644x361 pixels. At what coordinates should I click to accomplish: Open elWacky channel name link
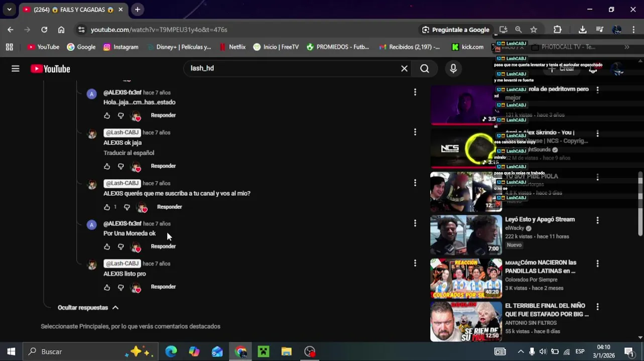point(514,228)
